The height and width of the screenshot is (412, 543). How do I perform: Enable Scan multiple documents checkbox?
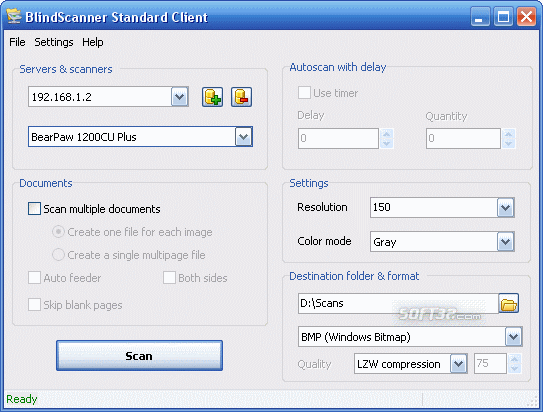[x=34, y=209]
